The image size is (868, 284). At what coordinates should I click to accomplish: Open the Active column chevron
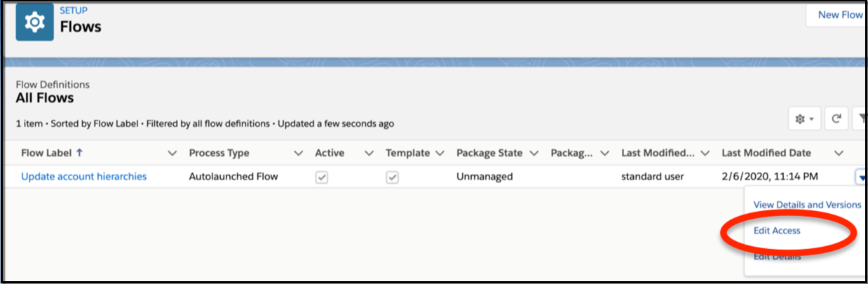(369, 153)
